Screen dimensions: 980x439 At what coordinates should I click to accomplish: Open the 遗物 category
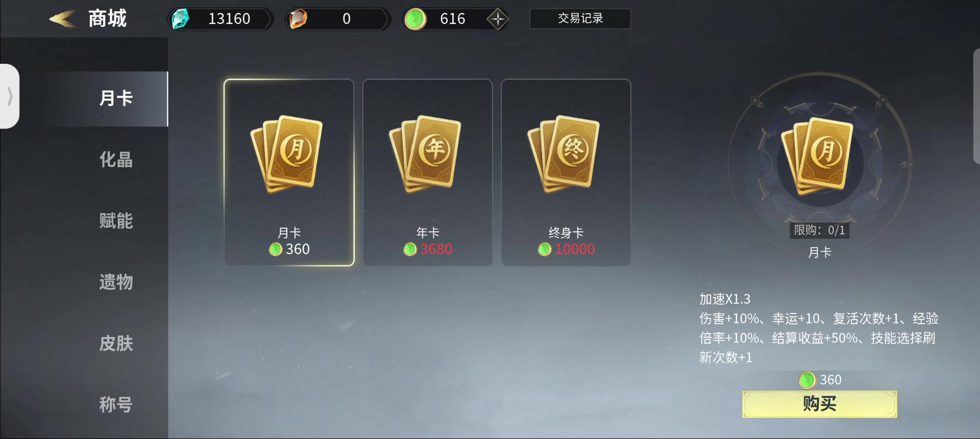pyautogui.click(x=116, y=282)
